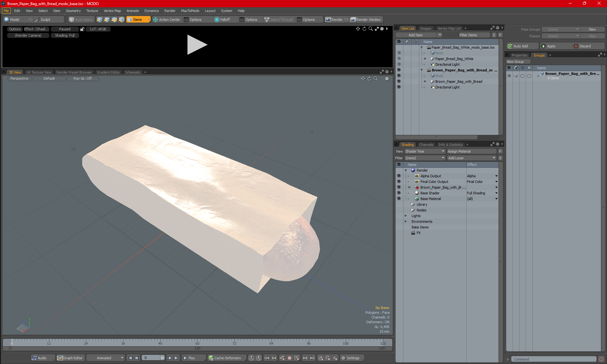Click the Sculpt mode icon
The height and width of the screenshot is (364, 607).
tap(37, 20)
